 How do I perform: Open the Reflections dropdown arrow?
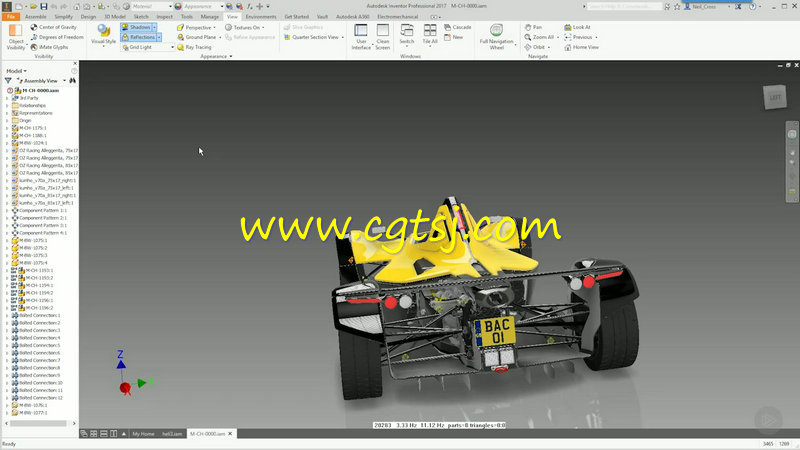click(x=159, y=37)
